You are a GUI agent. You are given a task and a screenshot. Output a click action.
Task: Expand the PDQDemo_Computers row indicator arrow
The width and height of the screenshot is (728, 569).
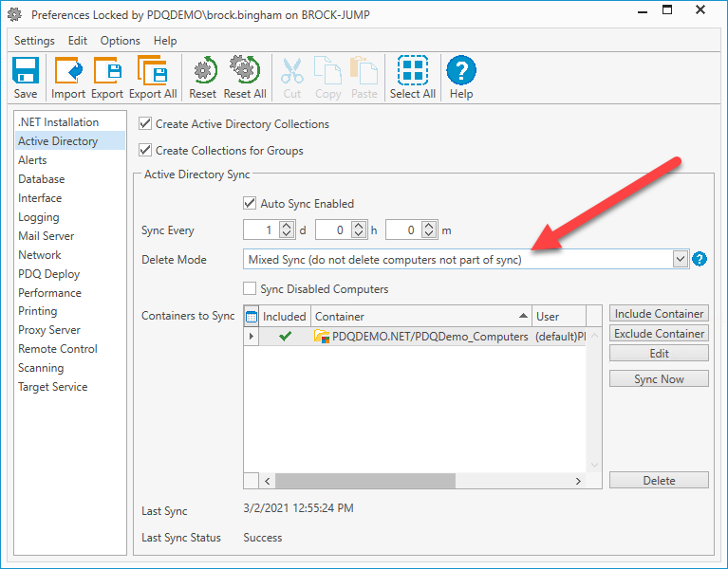pos(252,336)
